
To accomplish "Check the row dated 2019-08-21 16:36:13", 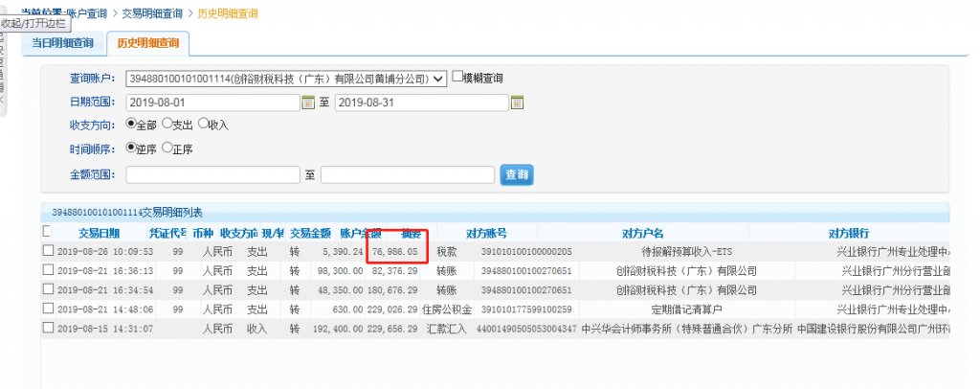I will tap(48, 270).
